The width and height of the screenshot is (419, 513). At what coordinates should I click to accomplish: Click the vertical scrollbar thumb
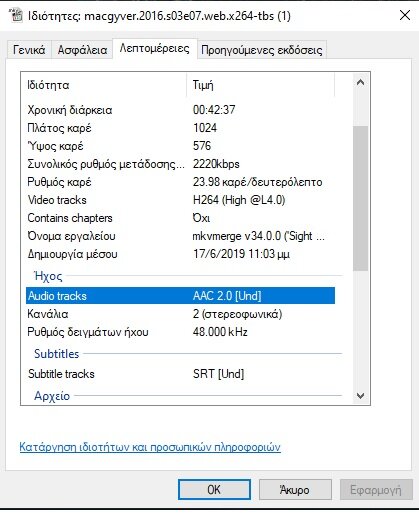click(360, 199)
